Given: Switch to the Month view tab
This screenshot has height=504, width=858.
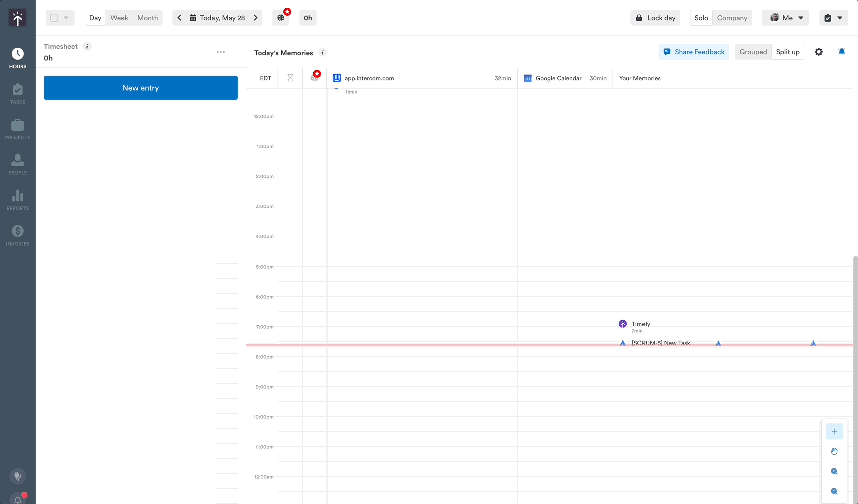Looking at the screenshot, I should [x=147, y=18].
